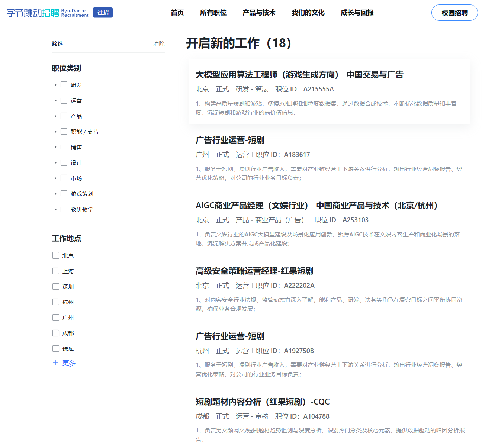Go to 产品与技术 in top navigation
Image resolution: width=485 pixels, height=448 pixels.
[259, 13]
